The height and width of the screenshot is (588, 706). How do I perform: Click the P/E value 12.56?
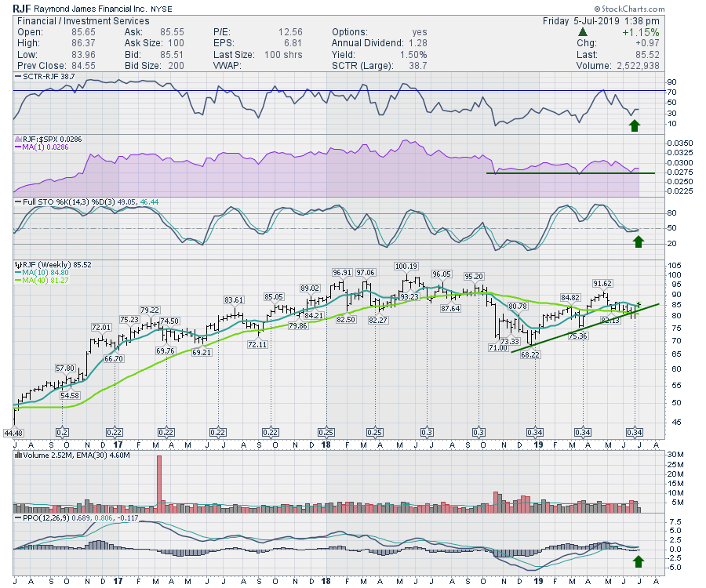tap(290, 32)
